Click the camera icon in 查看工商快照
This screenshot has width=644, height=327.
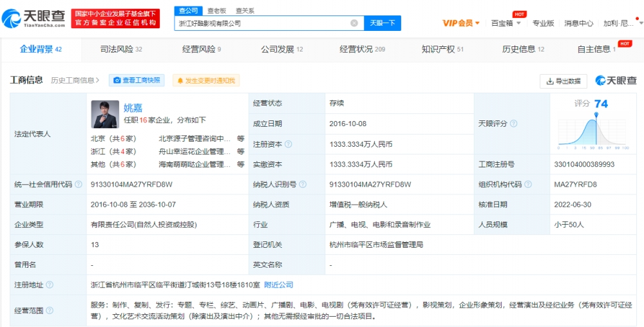click(117, 80)
